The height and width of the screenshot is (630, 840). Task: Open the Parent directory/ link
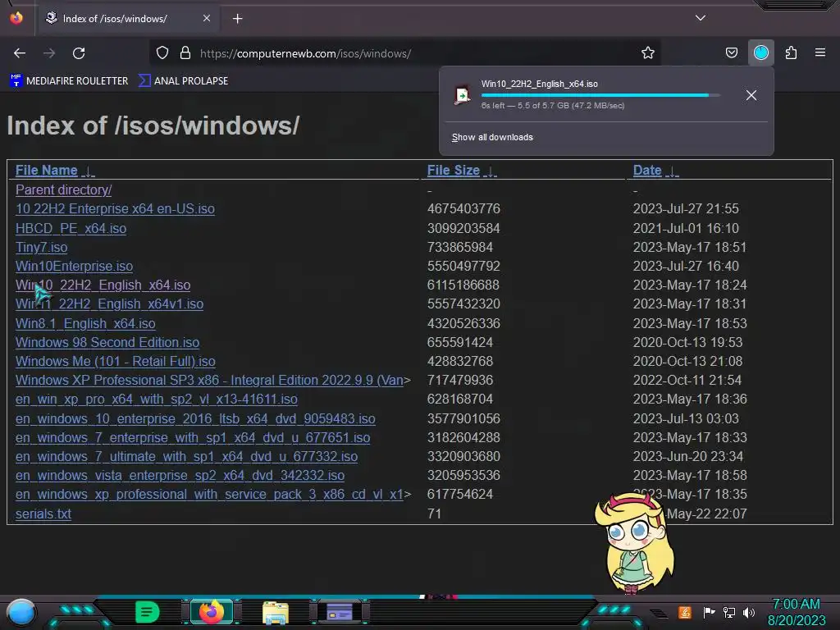[63, 189]
